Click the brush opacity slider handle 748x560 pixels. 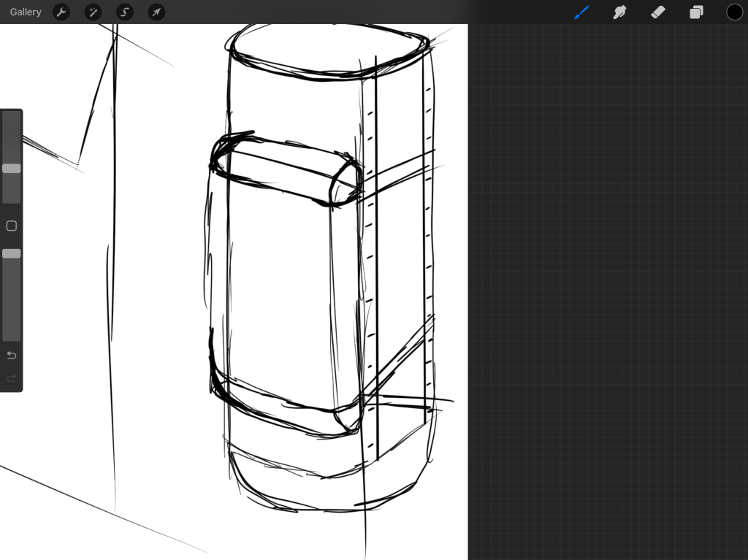point(12,253)
